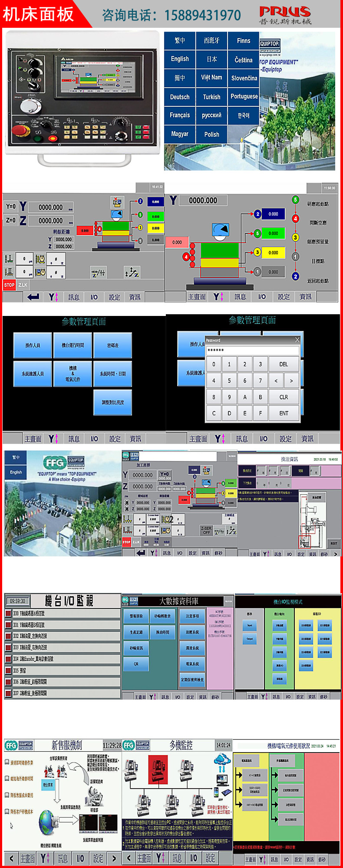Open 操作人員 on the parameter management page

[x=33, y=345]
